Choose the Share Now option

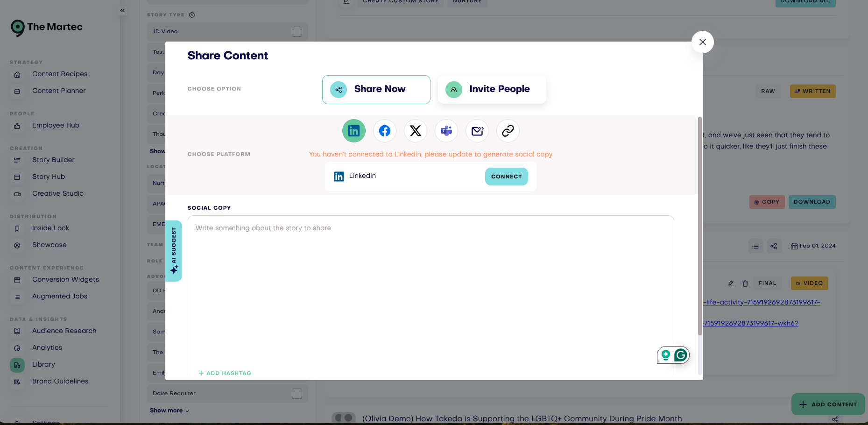376,90
